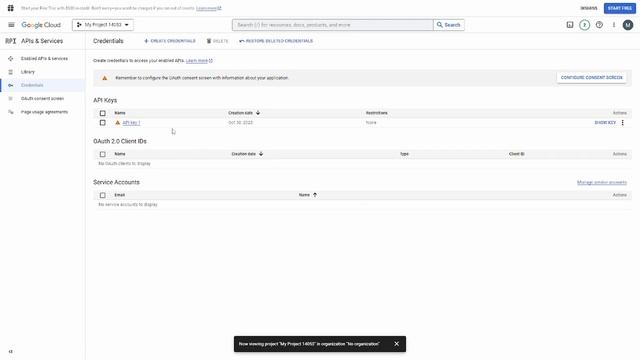Click Service Accounts Email column header

pyautogui.click(x=120, y=195)
